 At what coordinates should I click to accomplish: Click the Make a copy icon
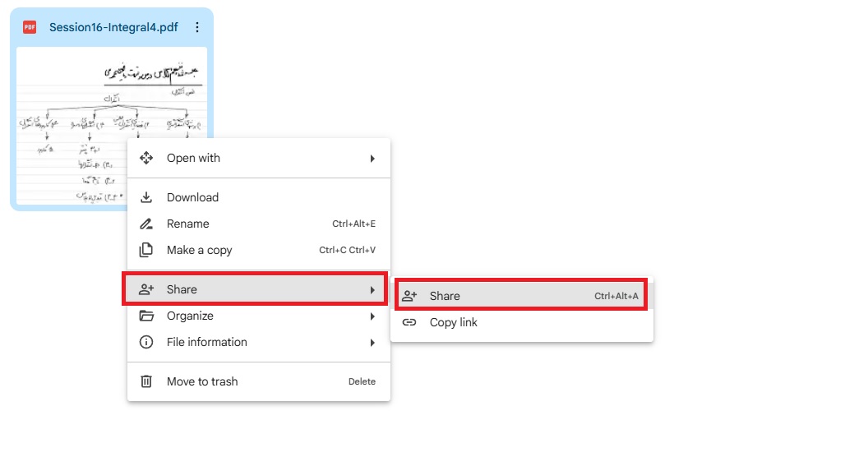pyautogui.click(x=146, y=250)
